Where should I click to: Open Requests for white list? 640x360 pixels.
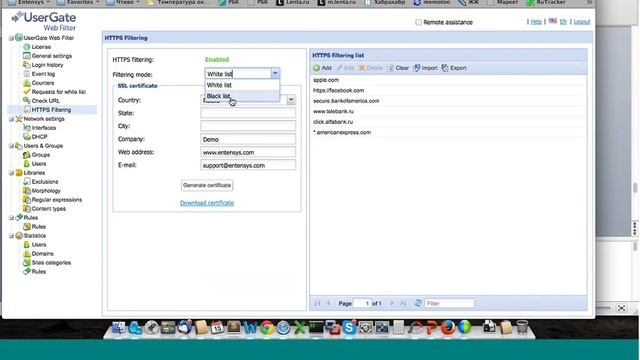[59, 92]
